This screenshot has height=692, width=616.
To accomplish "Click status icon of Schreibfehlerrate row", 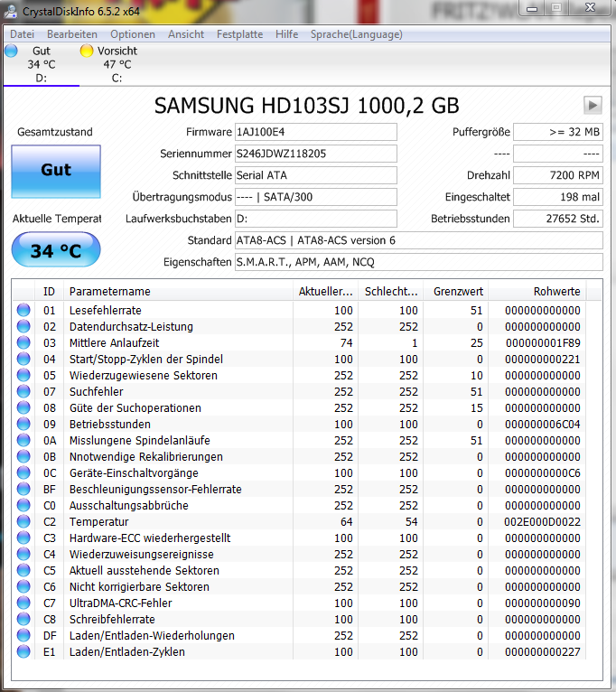I will [23, 619].
